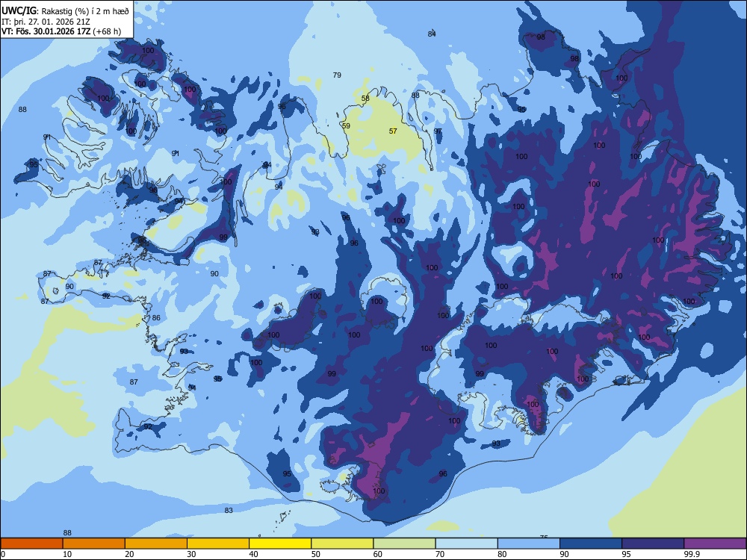Image resolution: width=747 pixels, height=560 pixels.
Task: Click the 90–95 medium blue legend swatch
Action: point(591,544)
